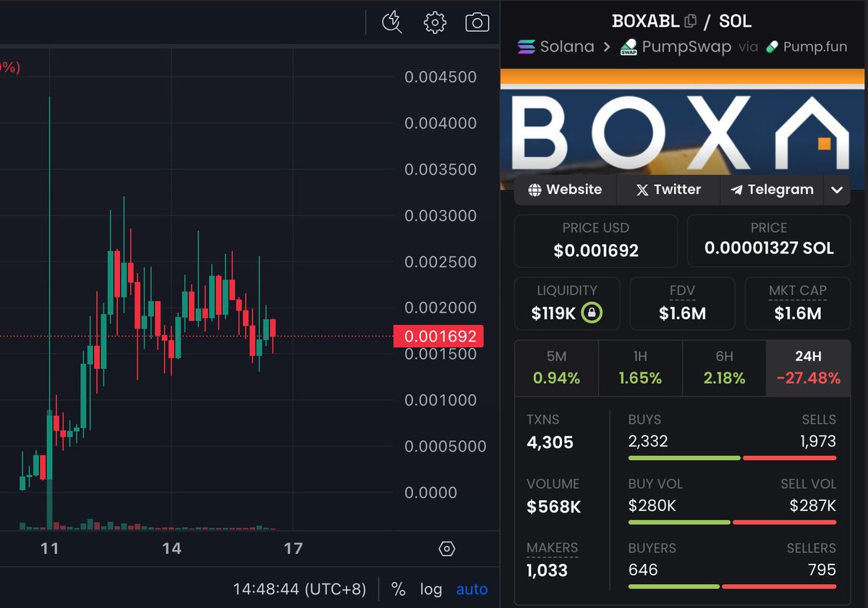Click the SELLERS count 795

coord(822,570)
